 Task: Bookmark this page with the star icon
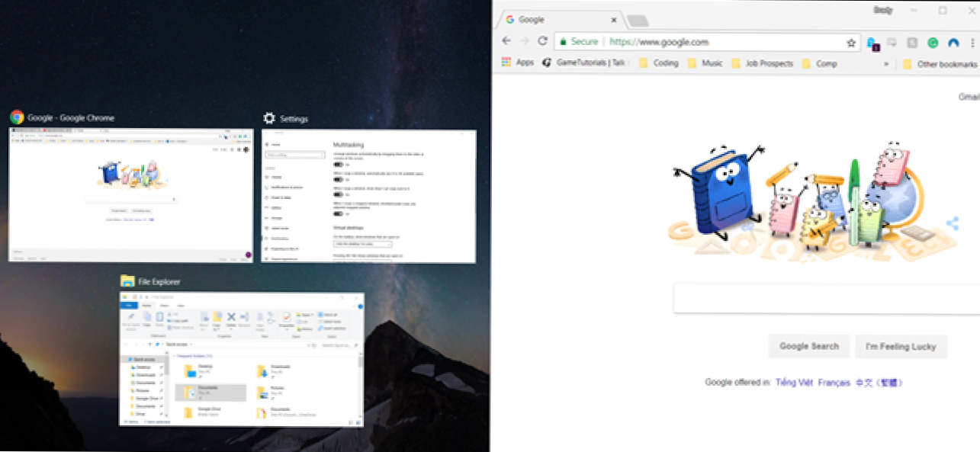coord(851,43)
